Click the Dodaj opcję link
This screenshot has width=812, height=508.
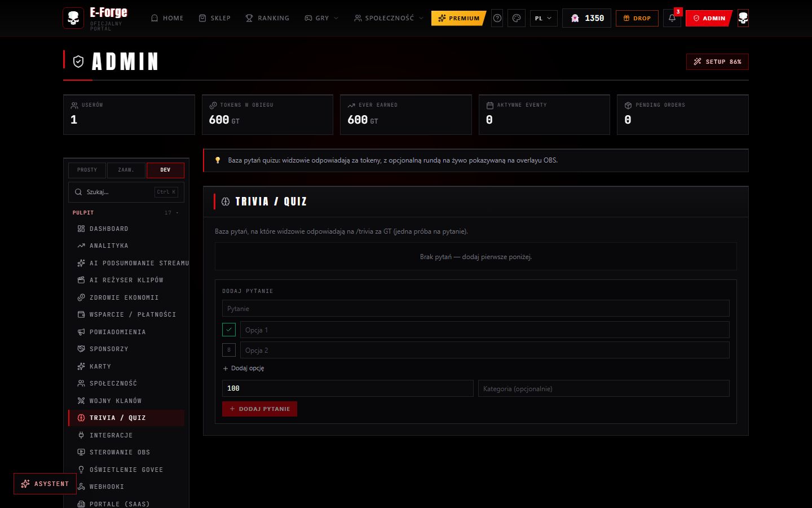point(244,368)
